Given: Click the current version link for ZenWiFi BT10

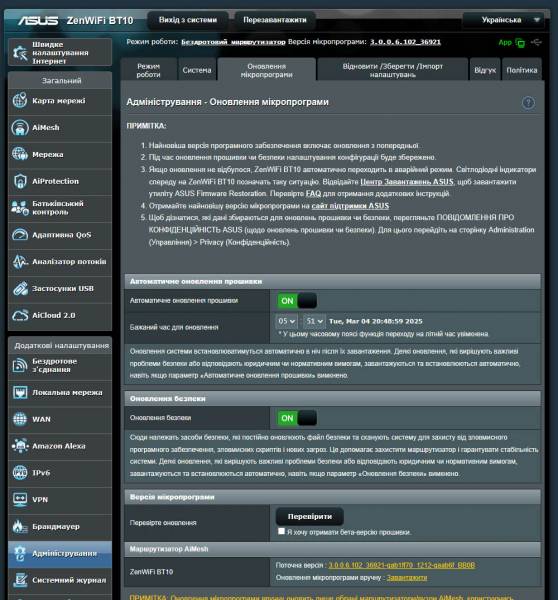Looking at the screenshot, I should [x=402, y=565].
